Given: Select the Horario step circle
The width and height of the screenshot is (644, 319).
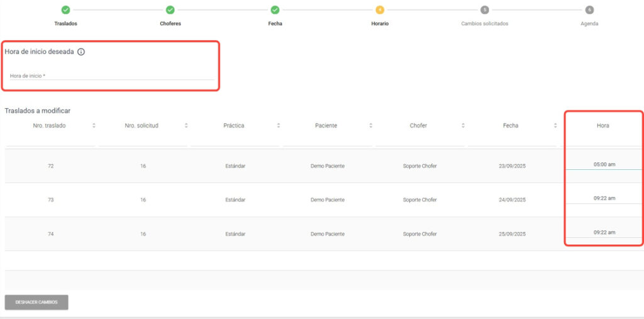Looking at the screenshot, I should coord(380,10).
